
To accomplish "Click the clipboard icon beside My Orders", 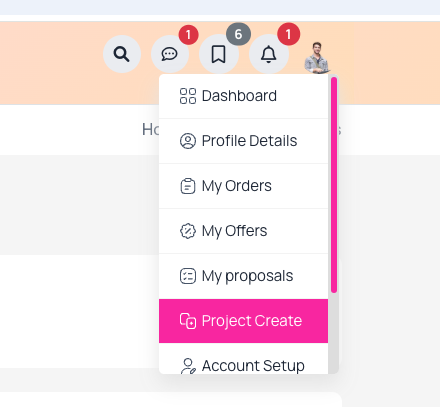I will [x=188, y=186].
